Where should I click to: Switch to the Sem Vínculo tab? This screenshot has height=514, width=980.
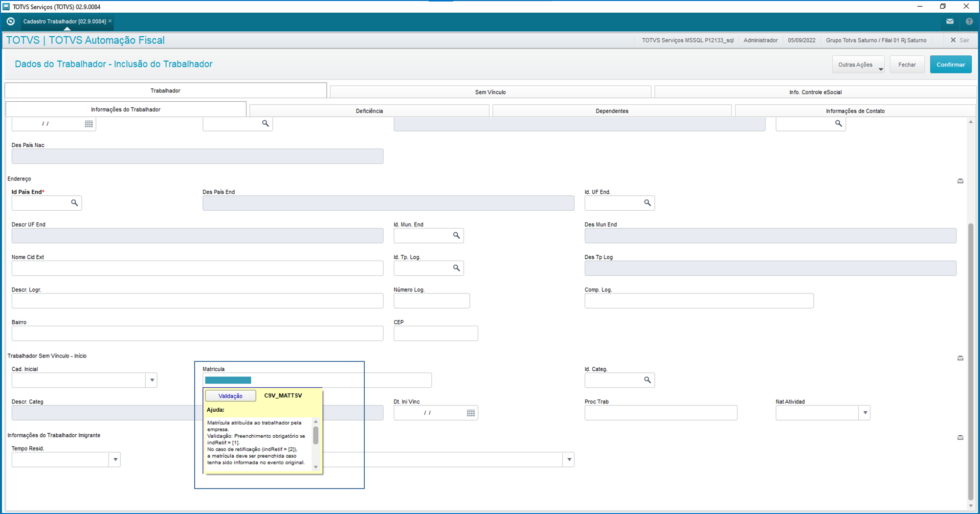(490, 92)
